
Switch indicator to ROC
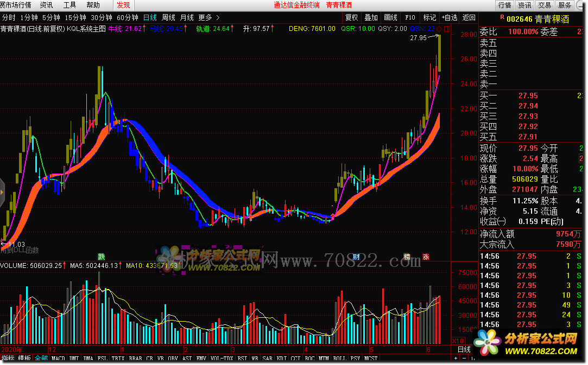tap(310, 358)
